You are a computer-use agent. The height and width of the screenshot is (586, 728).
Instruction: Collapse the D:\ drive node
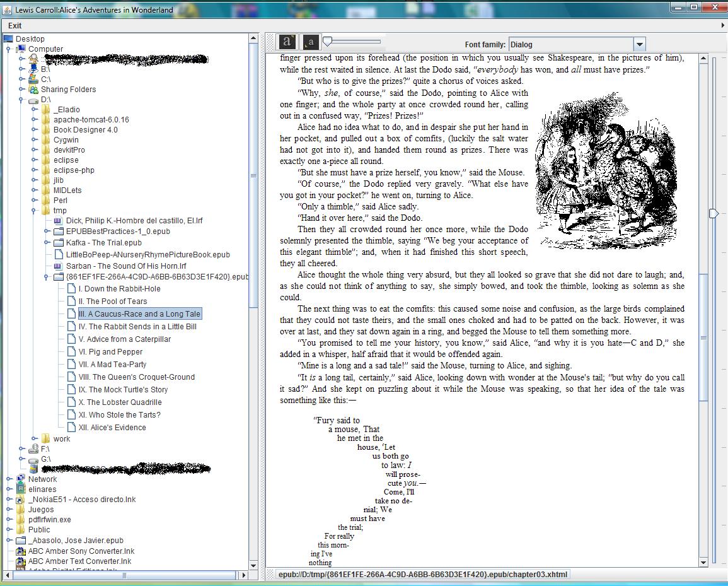[x=21, y=100]
